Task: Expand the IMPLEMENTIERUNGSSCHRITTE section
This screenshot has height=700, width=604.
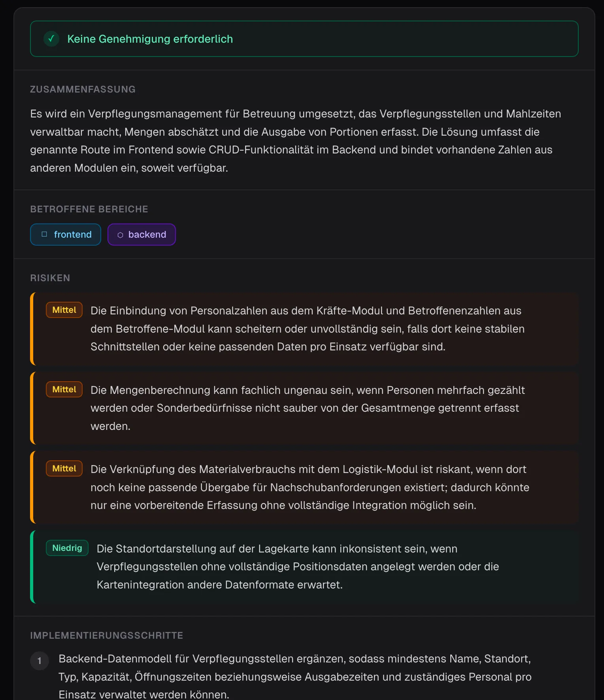Action: point(106,635)
